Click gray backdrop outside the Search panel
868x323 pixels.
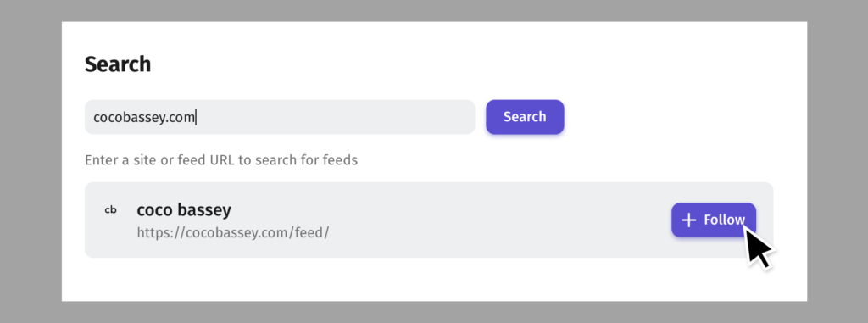coord(31,161)
